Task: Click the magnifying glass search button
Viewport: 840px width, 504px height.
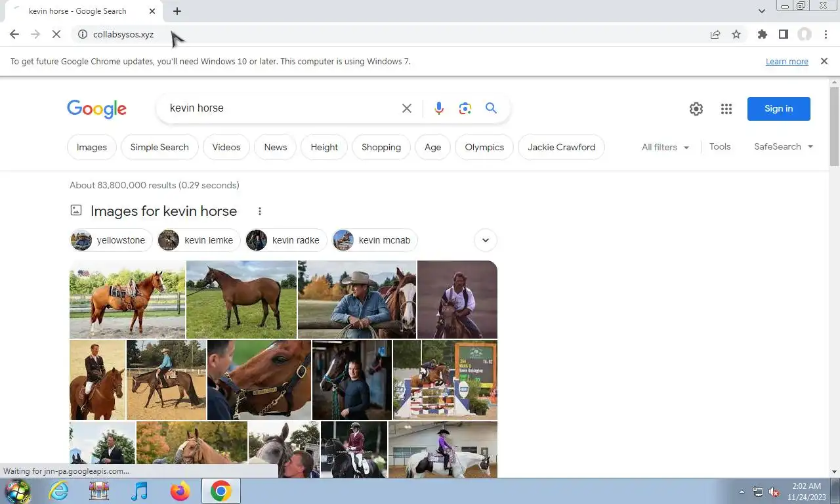Action: 491,108
